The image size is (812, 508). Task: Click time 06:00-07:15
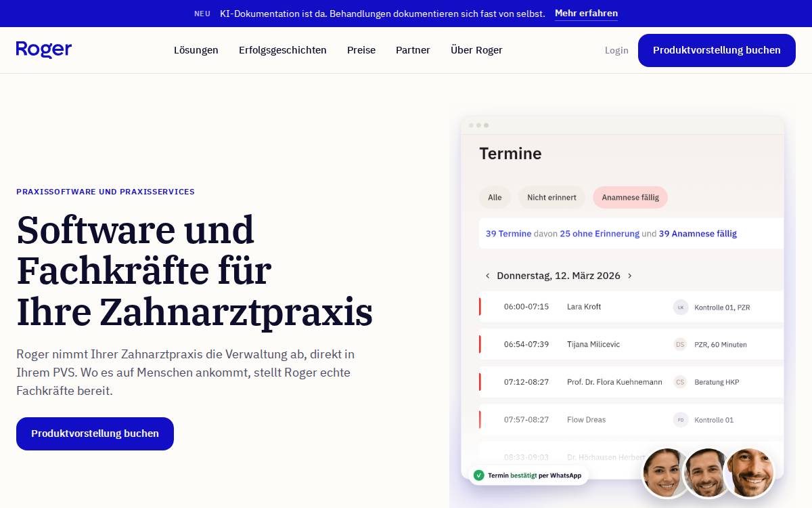526,307
